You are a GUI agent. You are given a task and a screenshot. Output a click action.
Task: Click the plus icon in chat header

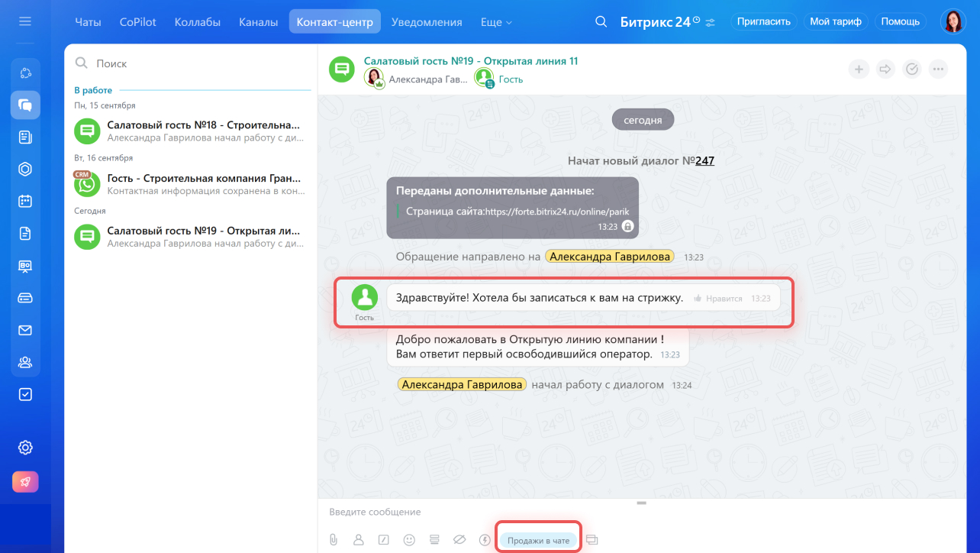pyautogui.click(x=859, y=70)
